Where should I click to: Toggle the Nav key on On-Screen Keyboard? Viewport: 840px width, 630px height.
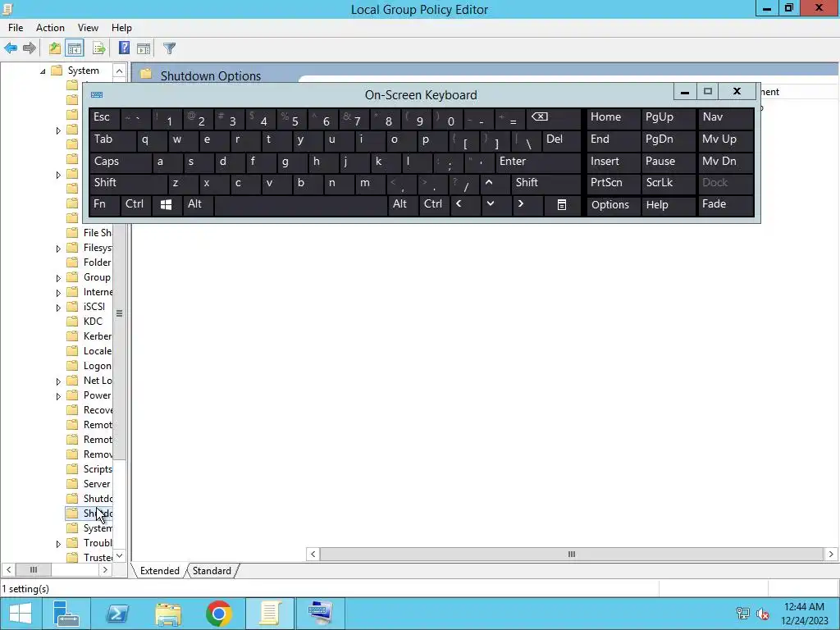point(726,118)
